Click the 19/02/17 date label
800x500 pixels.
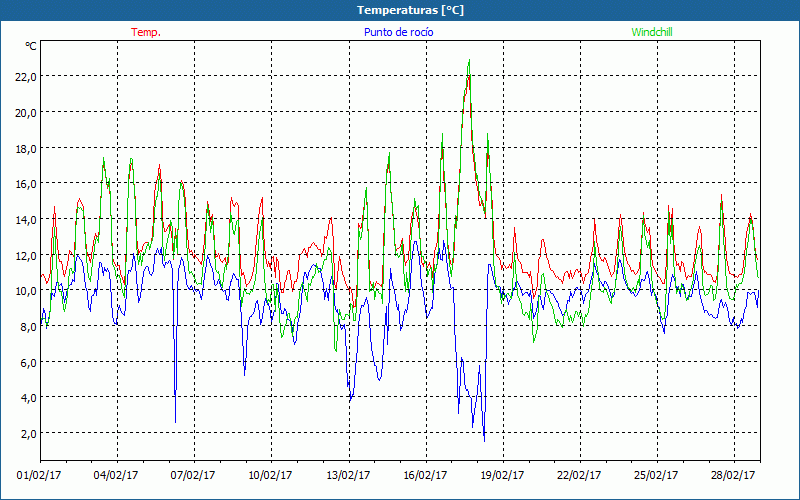coord(502,475)
